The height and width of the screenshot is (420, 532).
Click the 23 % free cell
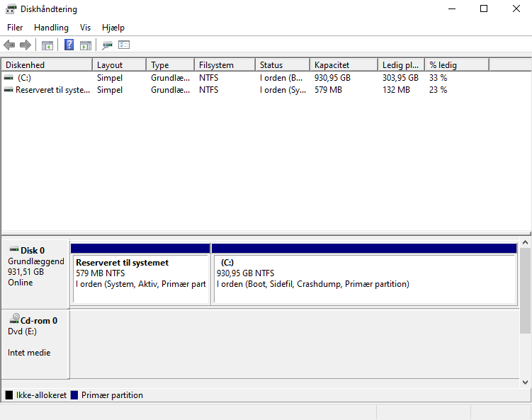pyautogui.click(x=438, y=90)
